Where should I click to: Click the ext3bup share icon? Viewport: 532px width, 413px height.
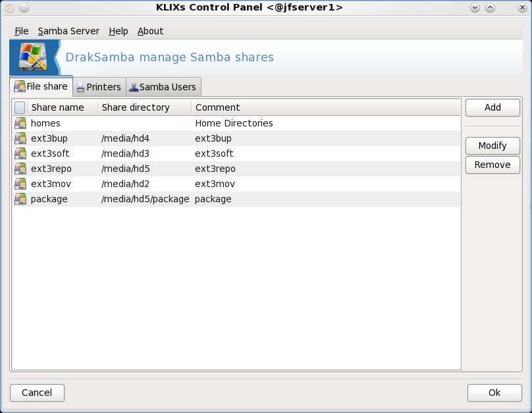[20, 138]
